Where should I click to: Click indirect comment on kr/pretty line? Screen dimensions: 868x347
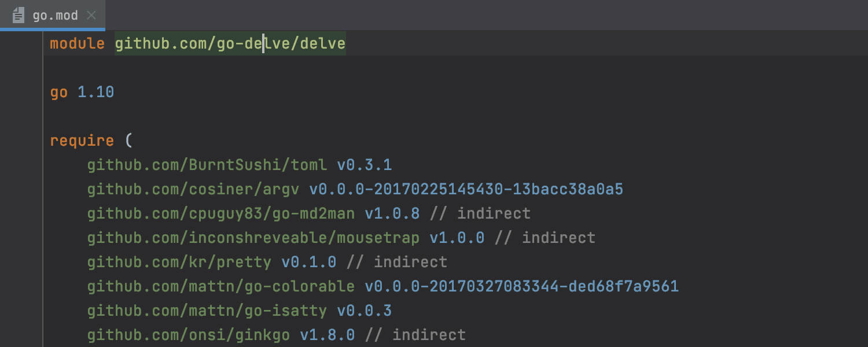click(397, 262)
